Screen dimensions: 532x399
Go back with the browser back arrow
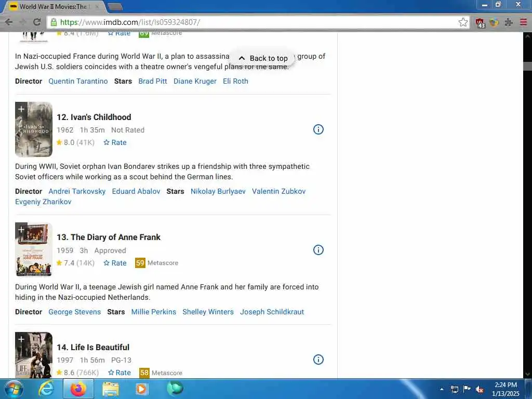click(x=8, y=22)
